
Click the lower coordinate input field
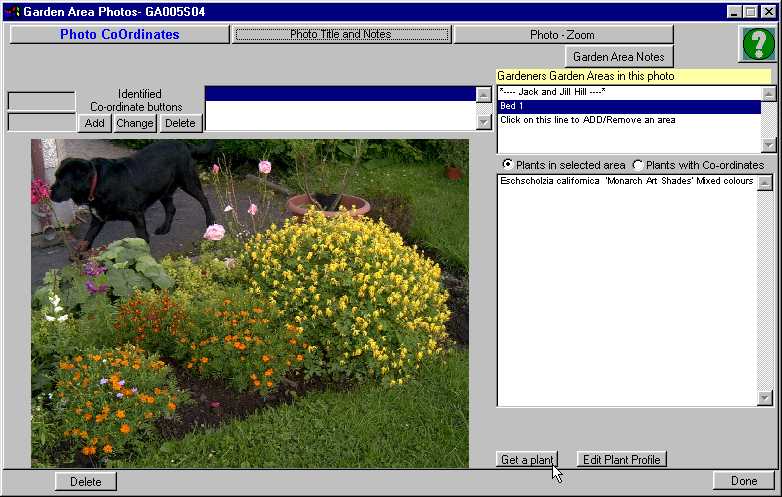41,123
